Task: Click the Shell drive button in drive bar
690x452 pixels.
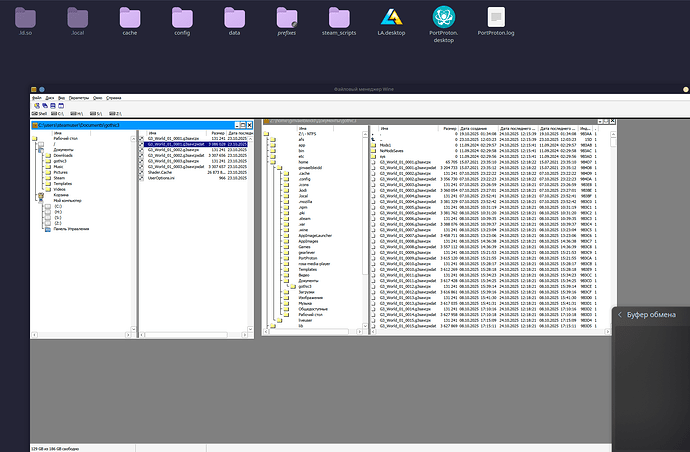Action: click(x=40, y=113)
